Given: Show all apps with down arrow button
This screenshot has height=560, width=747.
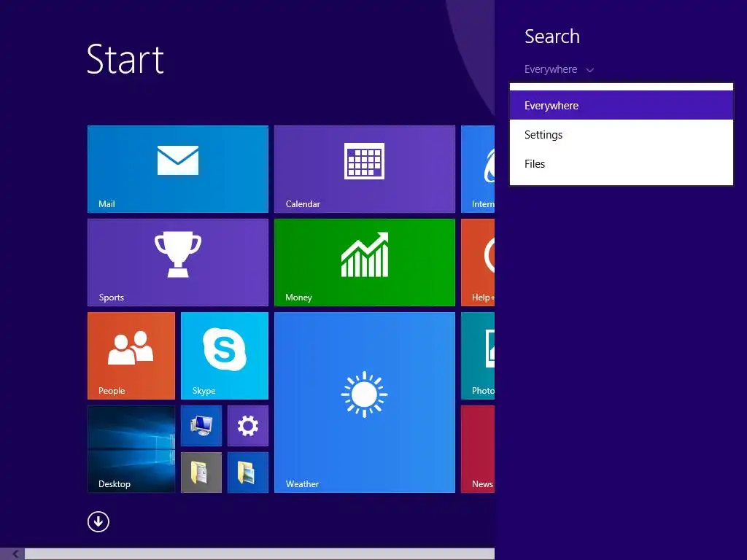Looking at the screenshot, I should (x=98, y=521).
